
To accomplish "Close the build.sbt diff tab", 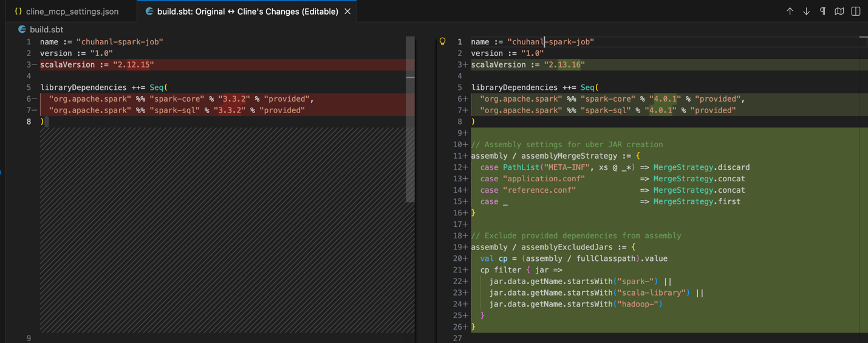I will pos(347,12).
